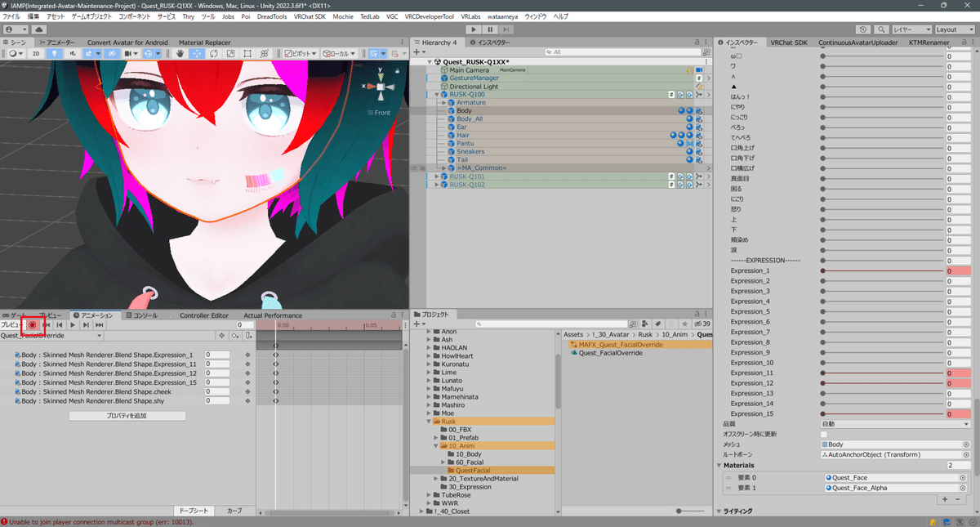
Task: Select the Scale tool in Scene toolbar
Action: click(x=230, y=53)
